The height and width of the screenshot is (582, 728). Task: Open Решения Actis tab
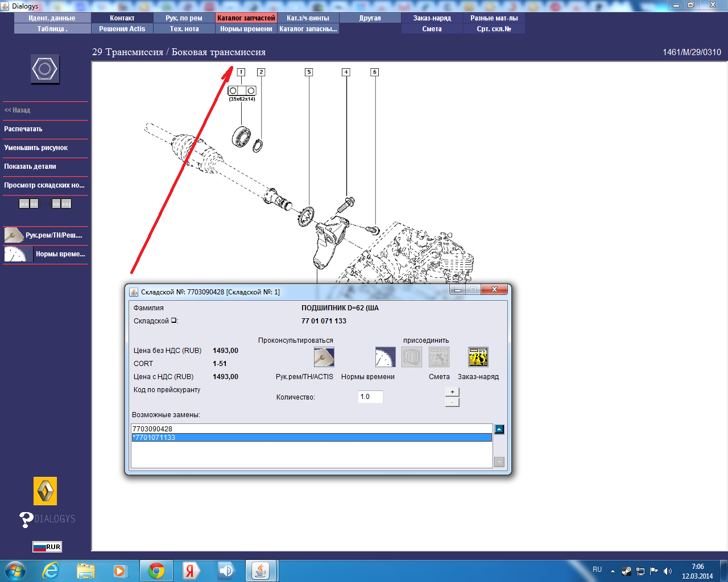tap(122, 29)
